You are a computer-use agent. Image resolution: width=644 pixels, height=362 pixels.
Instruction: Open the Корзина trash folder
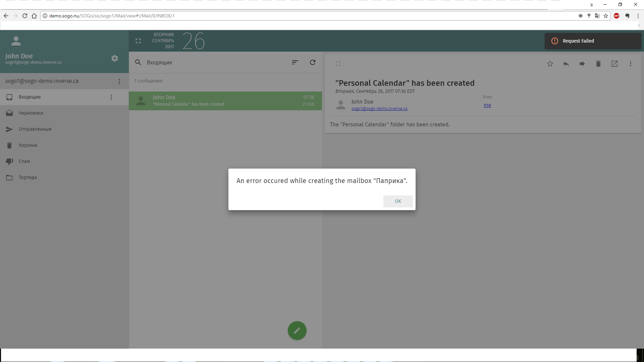28,145
